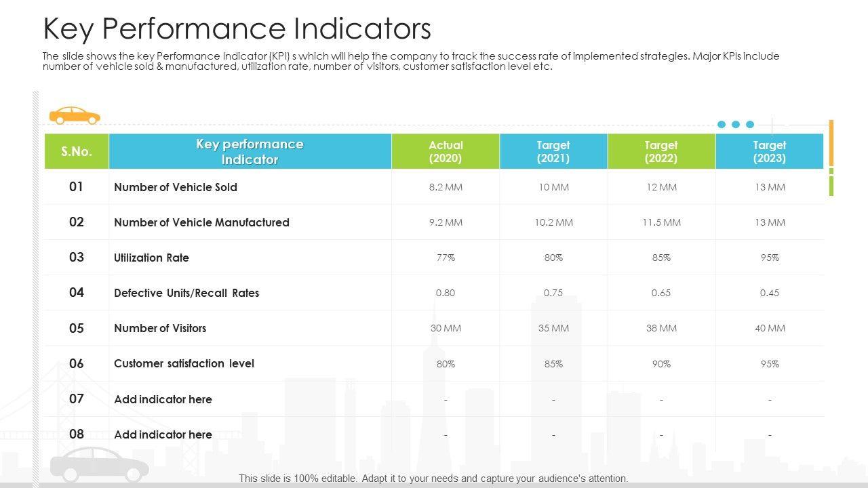
Task: Select the Key performance Indicator header
Action: coord(250,151)
